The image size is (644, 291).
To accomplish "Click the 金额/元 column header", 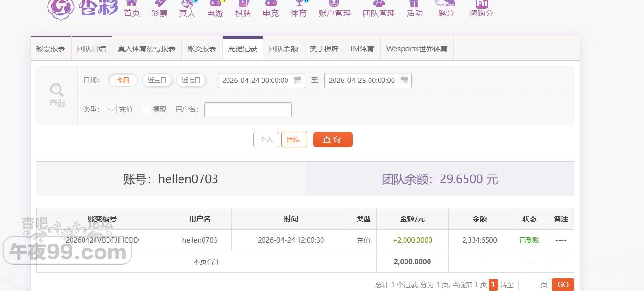I will pos(413,219).
